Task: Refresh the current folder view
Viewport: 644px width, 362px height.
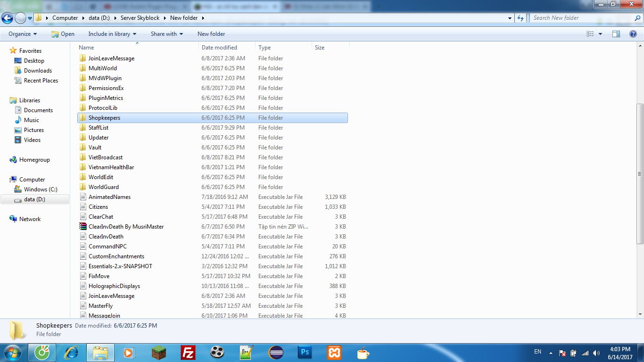Action: tap(520, 18)
